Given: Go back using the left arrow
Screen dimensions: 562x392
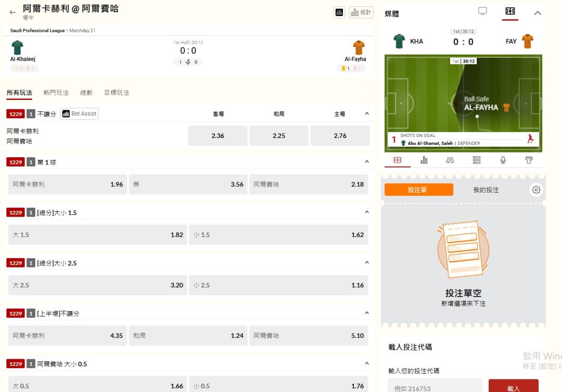Looking at the screenshot, I should point(13,12).
